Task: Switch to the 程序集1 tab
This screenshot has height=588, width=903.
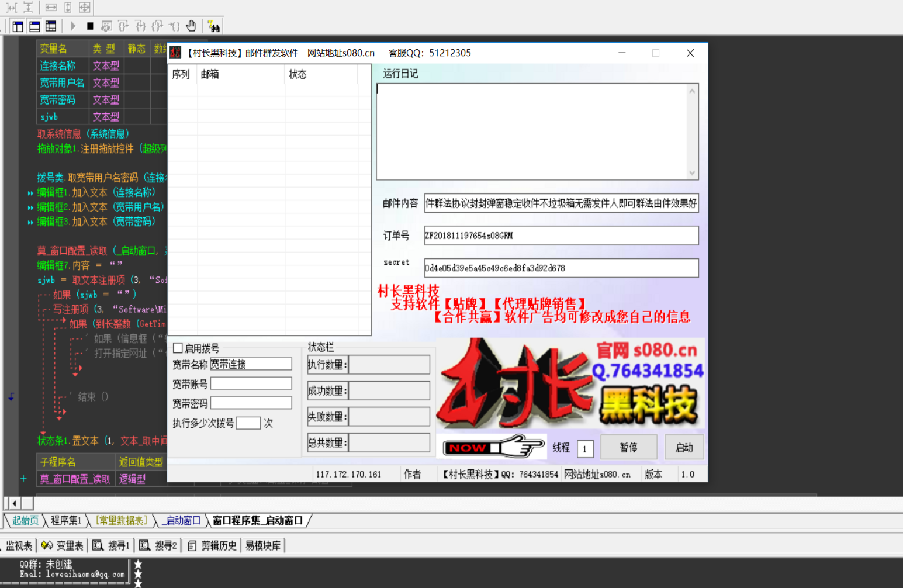Action: coord(66,520)
